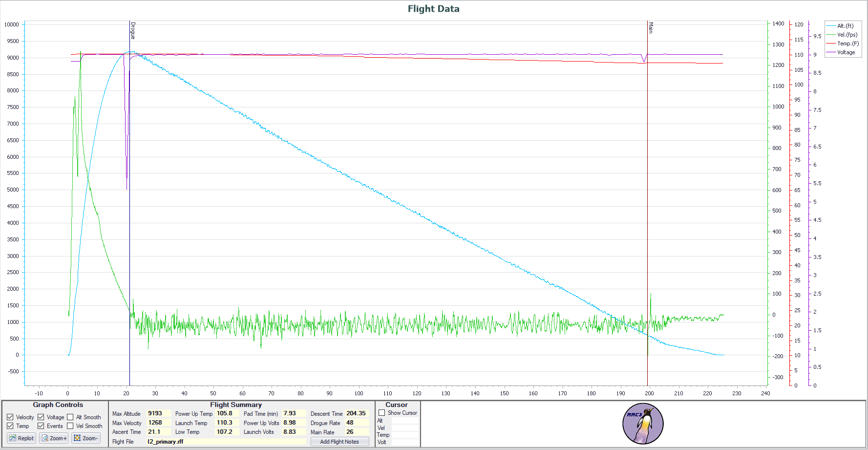Click the Launch Temp value 110.3
The height and width of the screenshot is (450, 868).
tap(227, 423)
